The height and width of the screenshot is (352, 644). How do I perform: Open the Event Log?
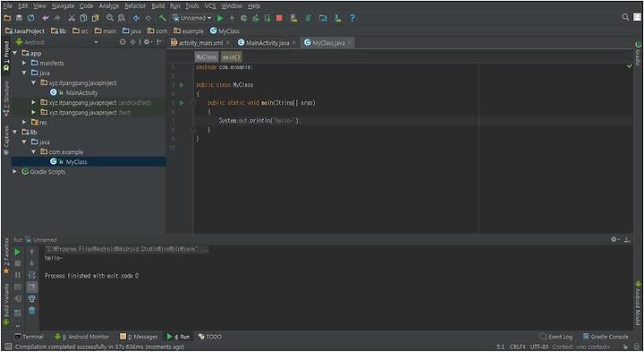[555, 337]
